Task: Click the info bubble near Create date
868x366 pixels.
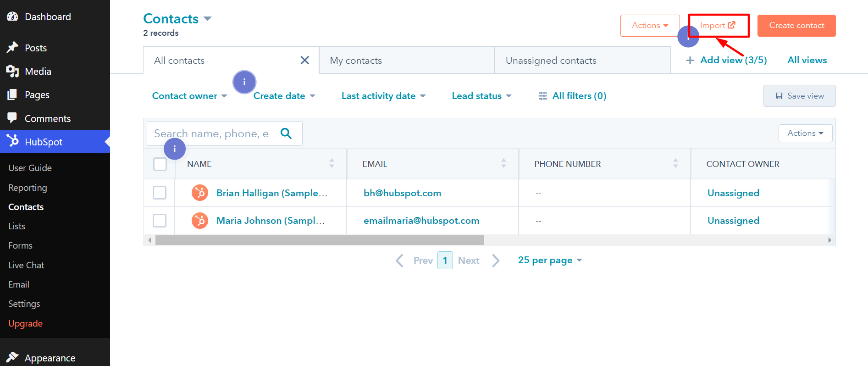Action: pyautogui.click(x=244, y=82)
